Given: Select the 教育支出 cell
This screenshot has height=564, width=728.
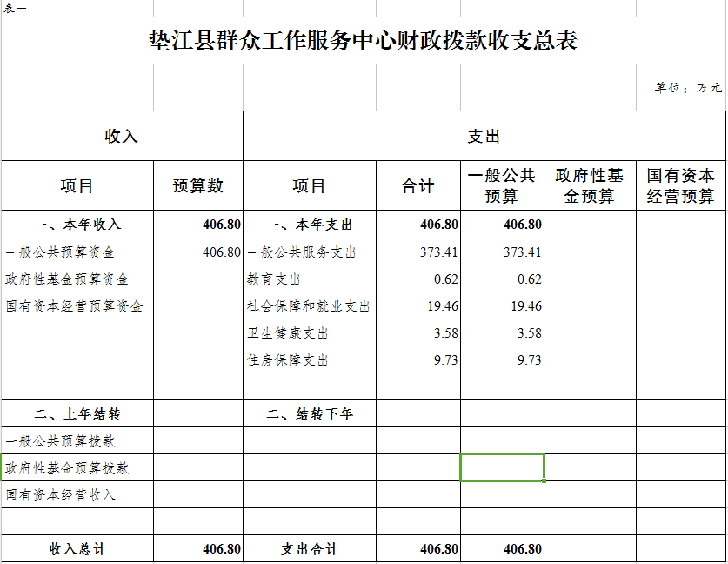Looking at the screenshot, I should 310,279.
